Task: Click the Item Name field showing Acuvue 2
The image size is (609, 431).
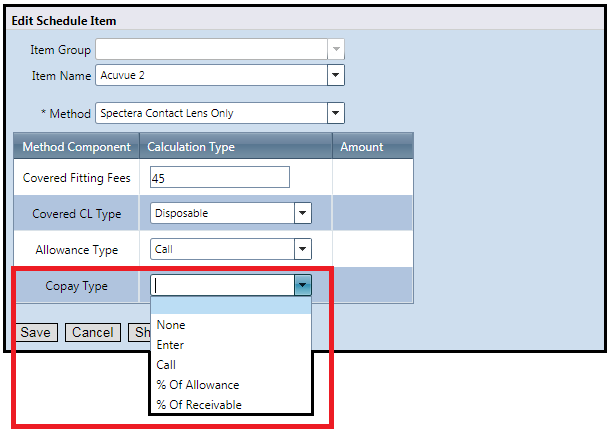Action: 211,75
